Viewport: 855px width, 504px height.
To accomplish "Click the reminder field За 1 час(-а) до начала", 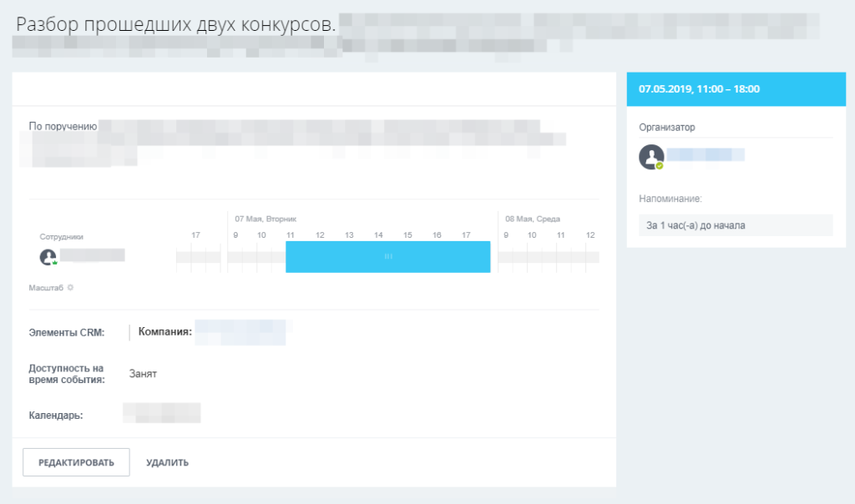I will (736, 225).
